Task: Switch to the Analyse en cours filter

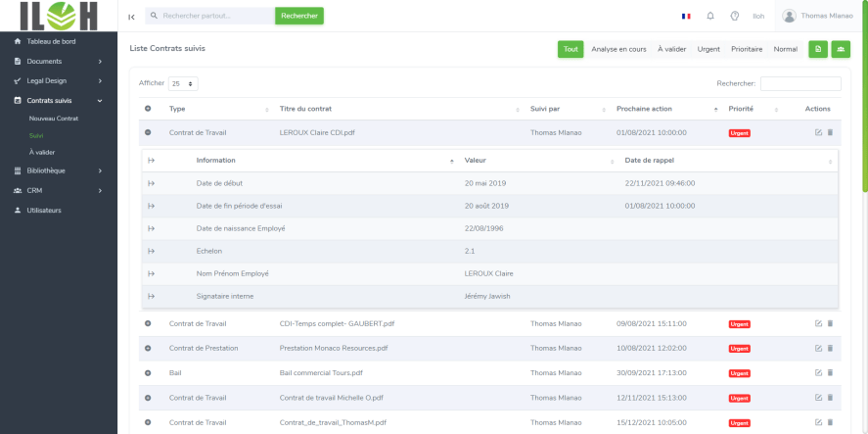Action: coord(618,49)
